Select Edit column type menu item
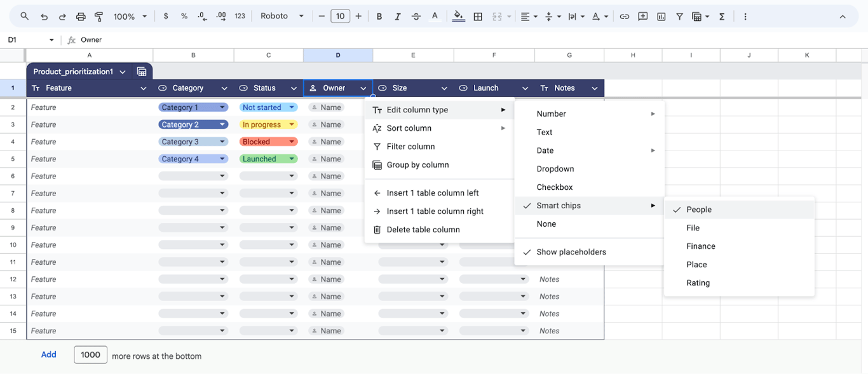This screenshot has width=868, height=374. pyautogui.click(x=438, y=110)
